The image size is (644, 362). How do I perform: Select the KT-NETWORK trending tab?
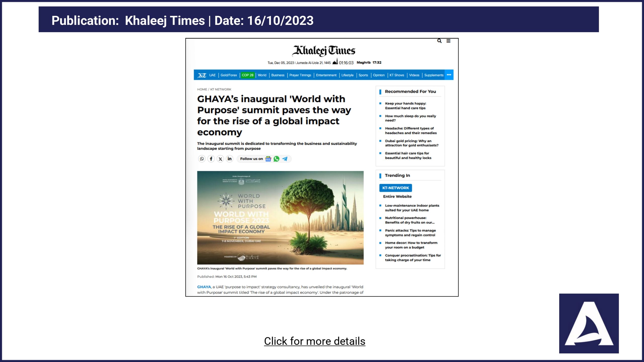[395, 188]
